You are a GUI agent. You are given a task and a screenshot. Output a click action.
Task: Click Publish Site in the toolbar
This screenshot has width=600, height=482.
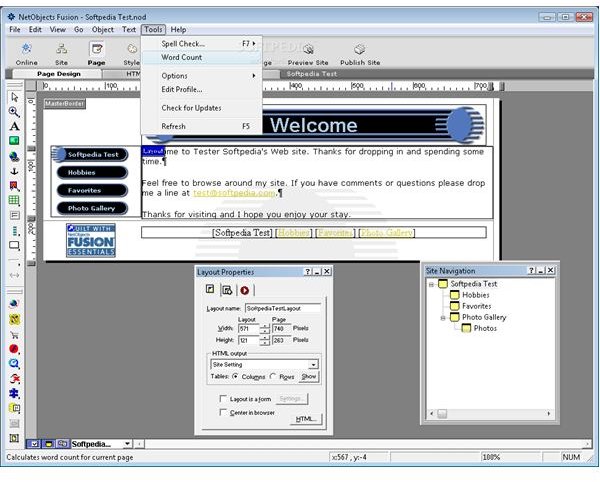tap(360, 54)
